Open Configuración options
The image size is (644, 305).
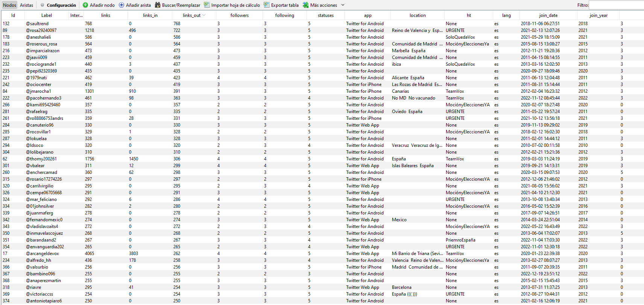point(58,5)
